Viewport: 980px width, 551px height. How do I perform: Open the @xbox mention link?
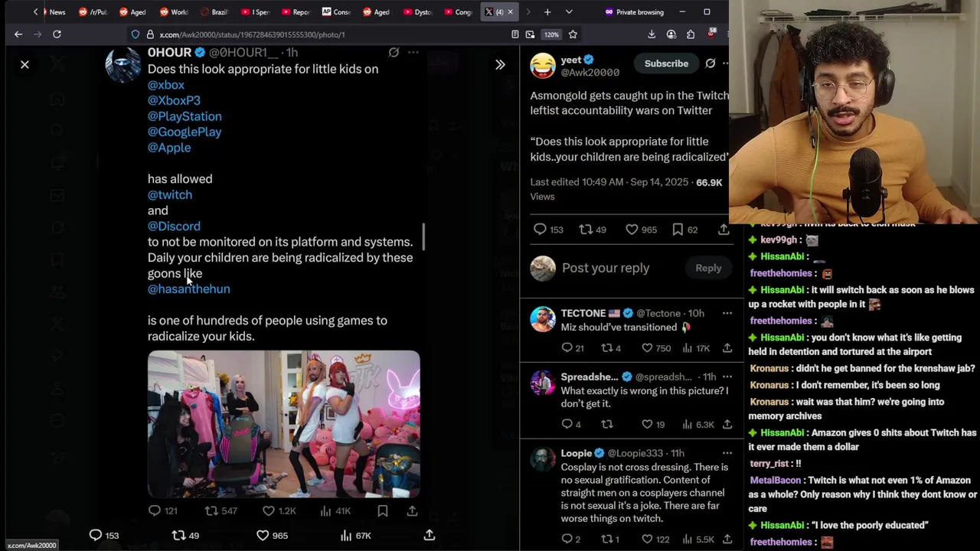(x=166, y=85)
